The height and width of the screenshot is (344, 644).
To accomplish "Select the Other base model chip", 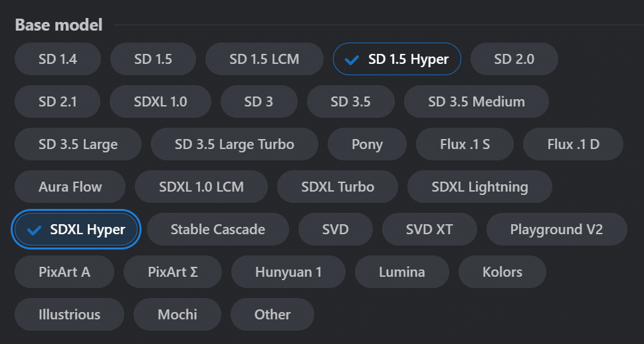I will click(x=272, y=315).
